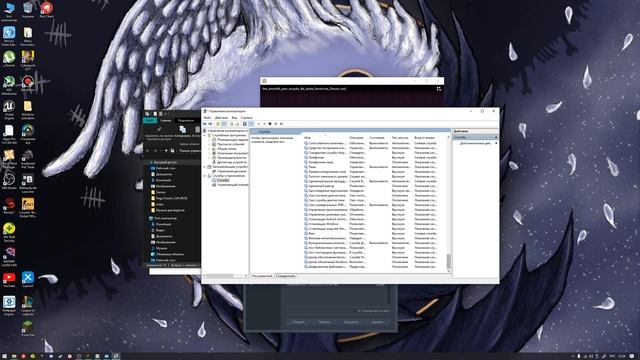
Task: Select the Телефония service row
Action: pos(371,158)
